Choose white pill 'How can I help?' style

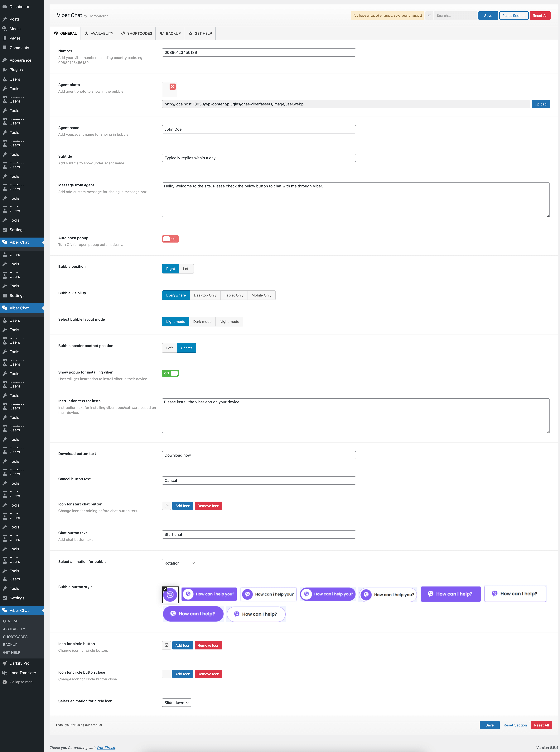pos(256,614)
